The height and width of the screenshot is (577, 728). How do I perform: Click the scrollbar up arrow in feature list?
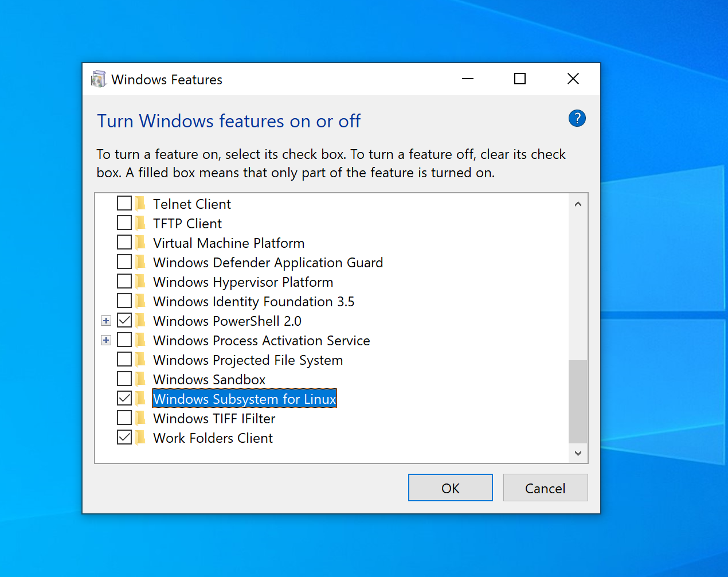[x=578, y=204]
